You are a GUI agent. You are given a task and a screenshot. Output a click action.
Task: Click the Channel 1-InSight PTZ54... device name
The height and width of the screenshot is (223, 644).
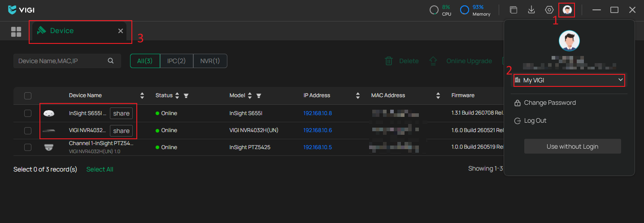(101, 143)
